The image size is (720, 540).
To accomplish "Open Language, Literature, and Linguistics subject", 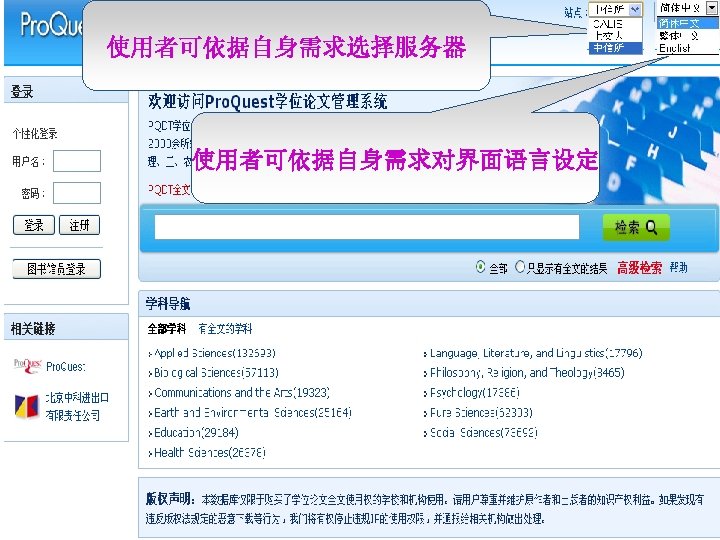I will coord(536,353).
